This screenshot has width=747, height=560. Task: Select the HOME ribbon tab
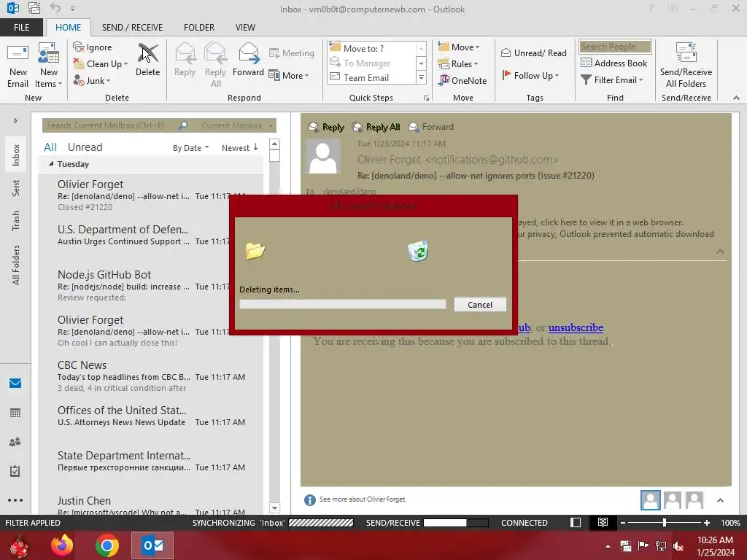68,27
